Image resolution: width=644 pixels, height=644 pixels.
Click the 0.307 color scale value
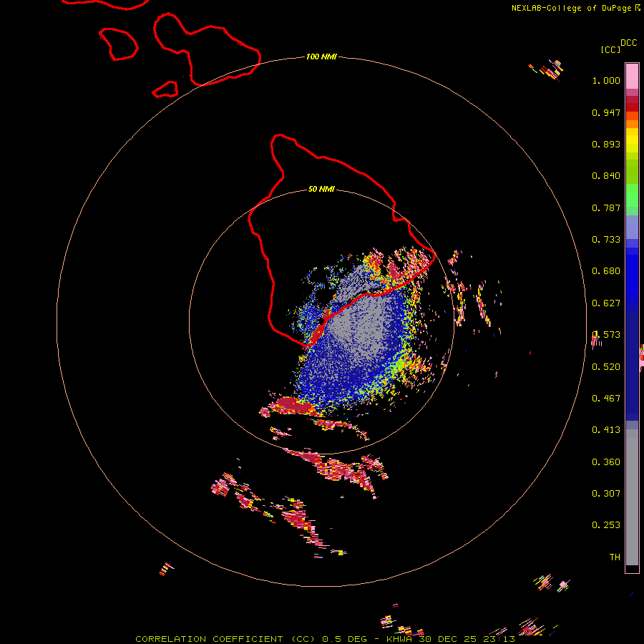(x=606, y=494)
